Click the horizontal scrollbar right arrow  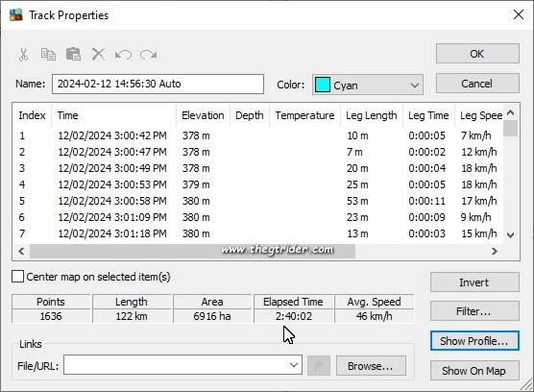(x=495, y=252)
